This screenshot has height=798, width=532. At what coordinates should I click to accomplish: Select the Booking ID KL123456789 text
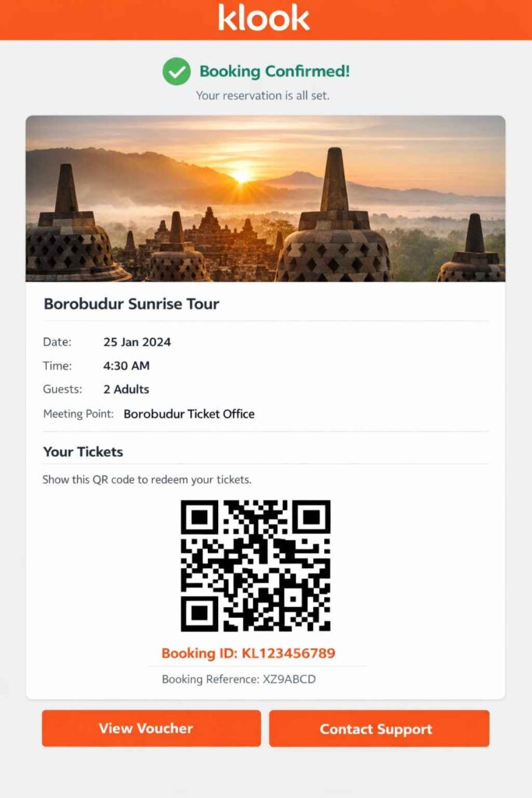click(248, 654)
